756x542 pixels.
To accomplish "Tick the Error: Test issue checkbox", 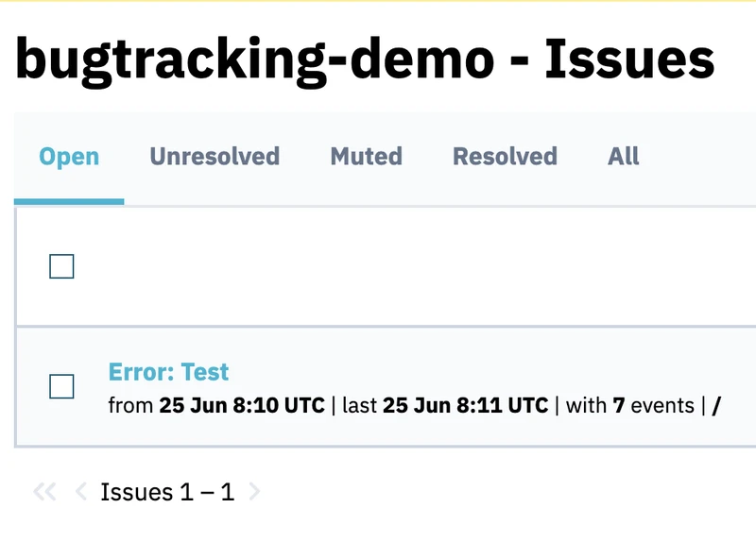I will point(61,386).
